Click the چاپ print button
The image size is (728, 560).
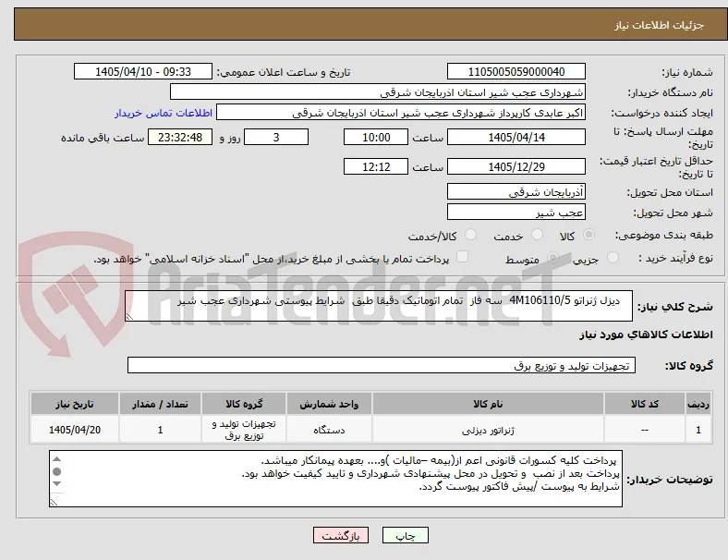click(x=405, y=535)
